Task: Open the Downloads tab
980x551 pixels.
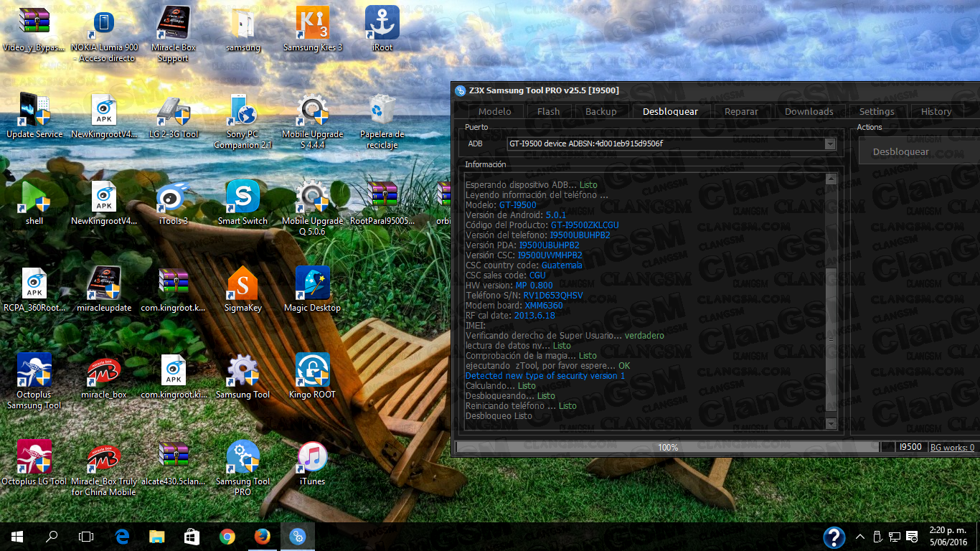Action: click(x=809, y=111)
